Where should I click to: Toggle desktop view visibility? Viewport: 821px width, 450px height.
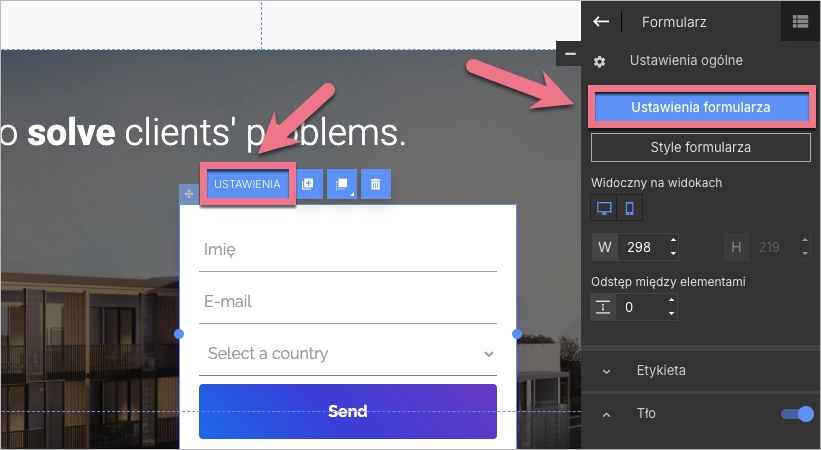pyautogui.click(x=604, y=209)
